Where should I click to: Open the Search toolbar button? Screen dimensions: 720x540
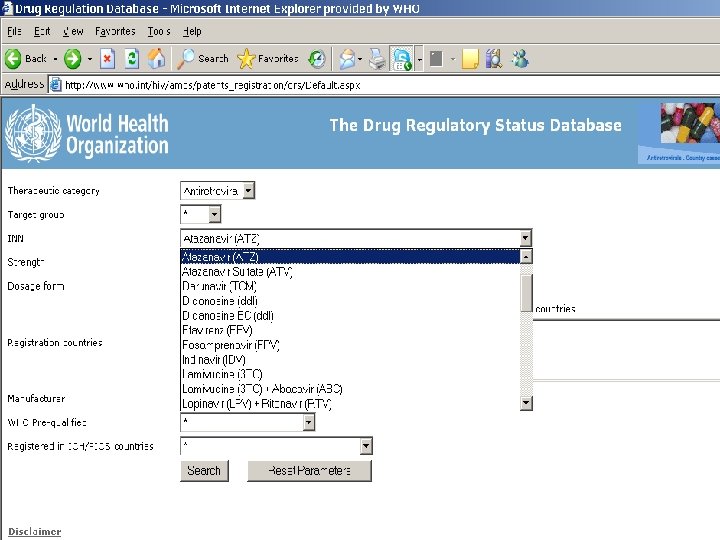(202, 59)
